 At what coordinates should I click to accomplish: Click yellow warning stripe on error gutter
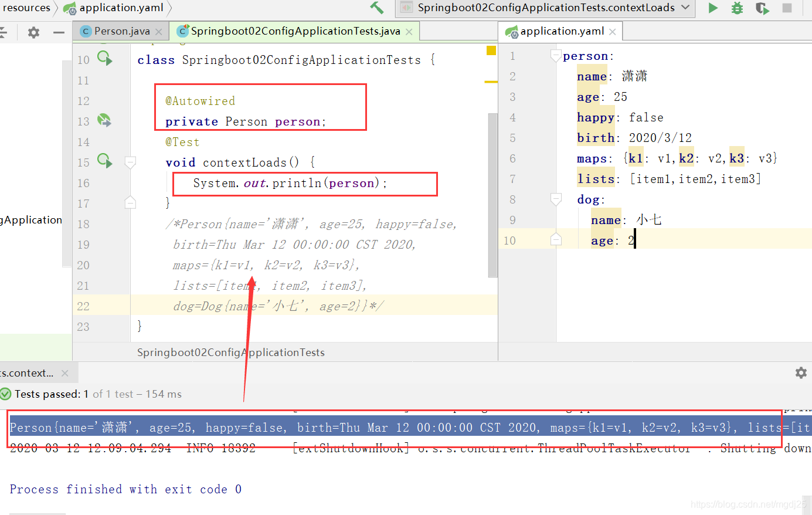click(491, 82)
